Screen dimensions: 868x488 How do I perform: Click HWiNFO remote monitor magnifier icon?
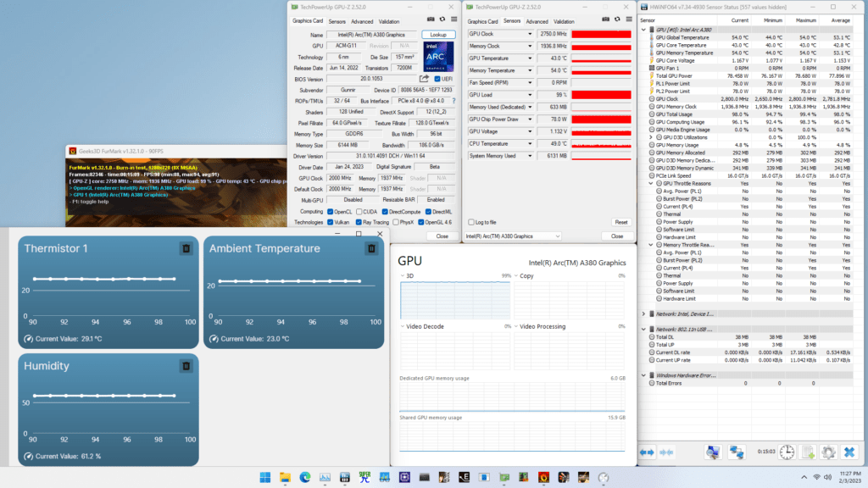[x=713, y=452]
